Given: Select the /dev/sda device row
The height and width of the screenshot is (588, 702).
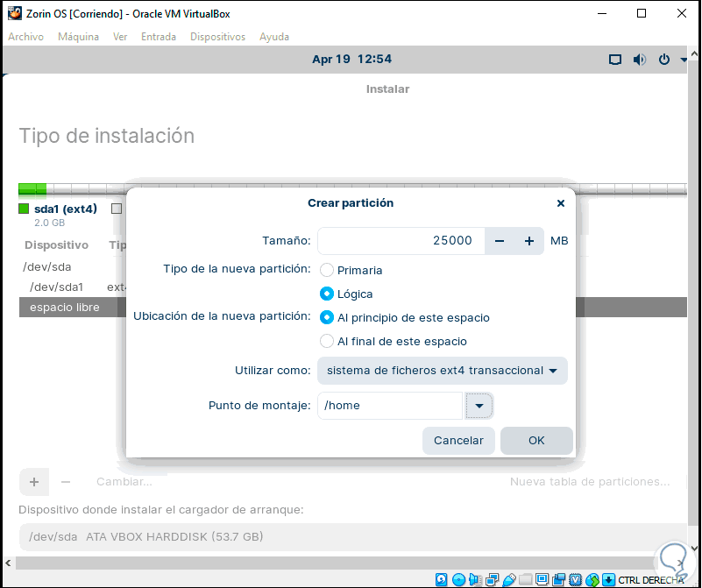Looking at the screenshot, I should pos(47,267).
